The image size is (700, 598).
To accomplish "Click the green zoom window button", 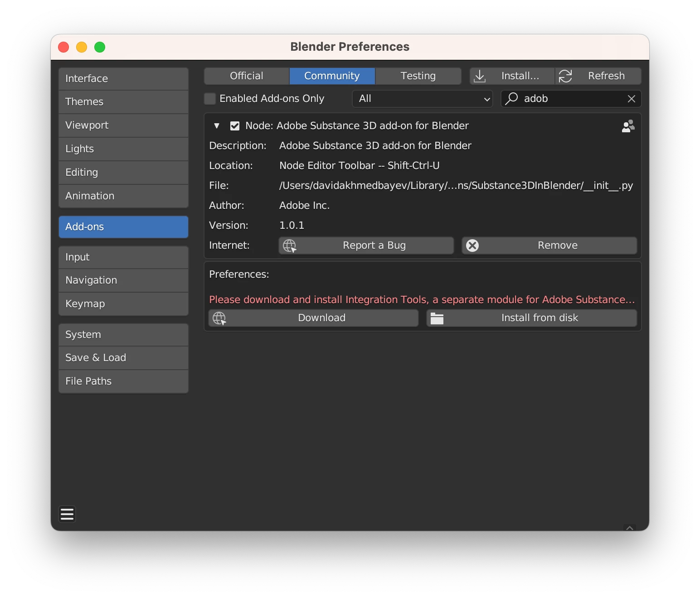I will coord(100,47).
